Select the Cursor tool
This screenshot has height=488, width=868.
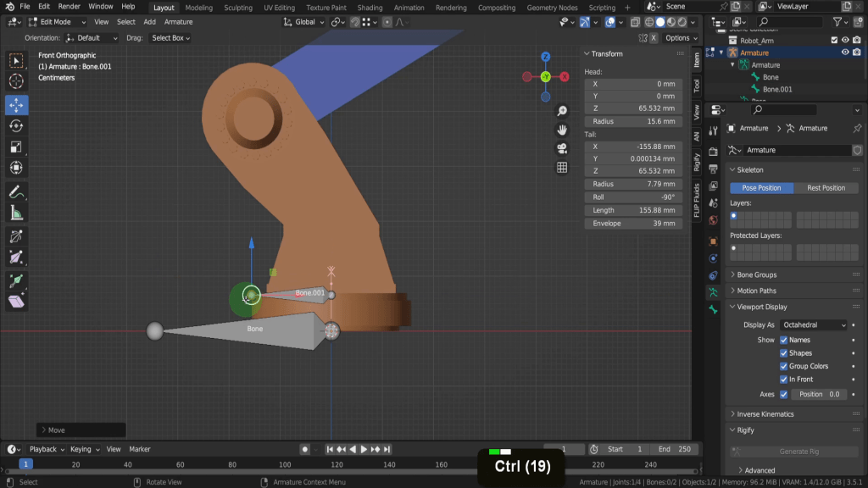click(x=16, y=82)
